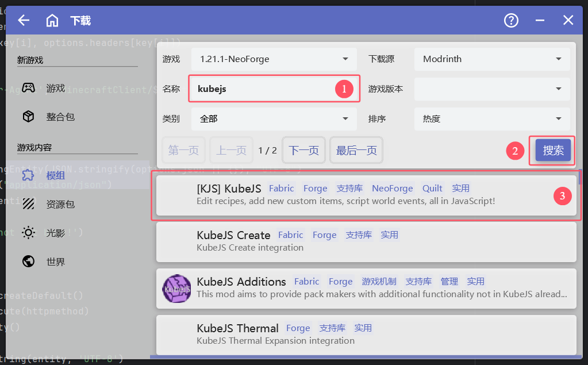Expand the 游戏 instance dropdown 1.21.1-NeoForge

click(x=274, y=59)
